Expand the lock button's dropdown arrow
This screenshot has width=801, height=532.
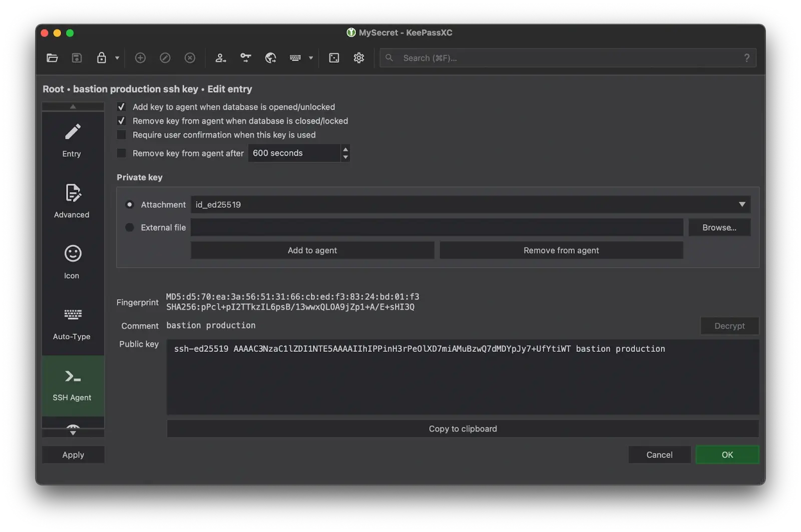(116, 58)
